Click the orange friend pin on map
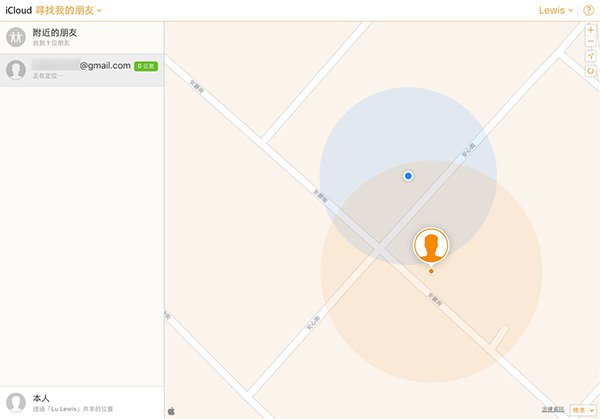600x419 pixels. pos(431,246)
